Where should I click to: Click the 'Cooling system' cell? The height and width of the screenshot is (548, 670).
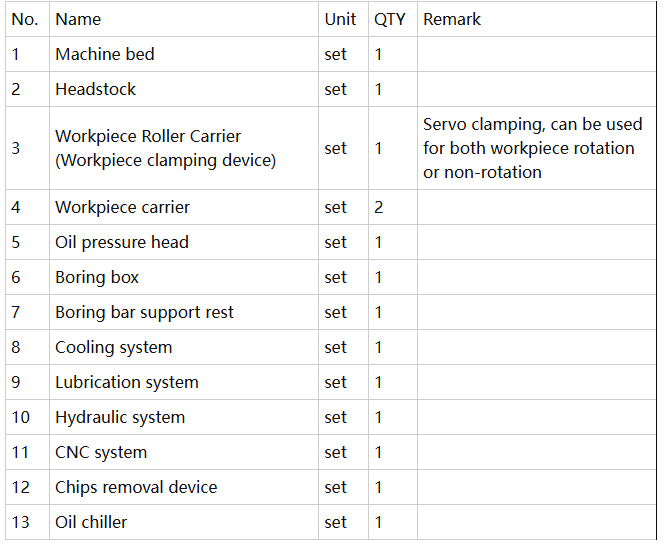click(x=184, y=348)
